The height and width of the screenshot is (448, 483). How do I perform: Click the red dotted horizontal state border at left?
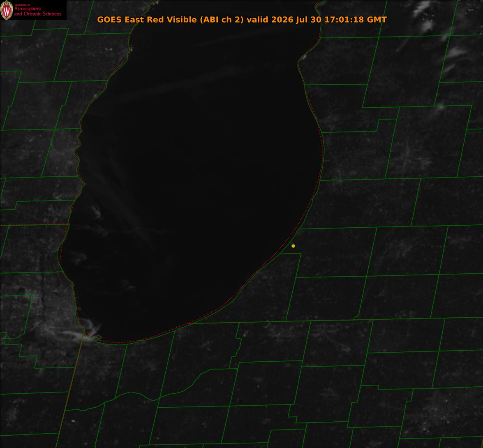(34, 225)
